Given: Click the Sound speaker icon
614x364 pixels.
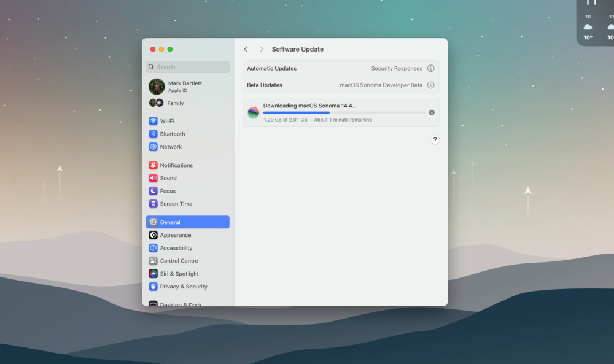Looking at the screenshot, I should click(x=153, y=178).
